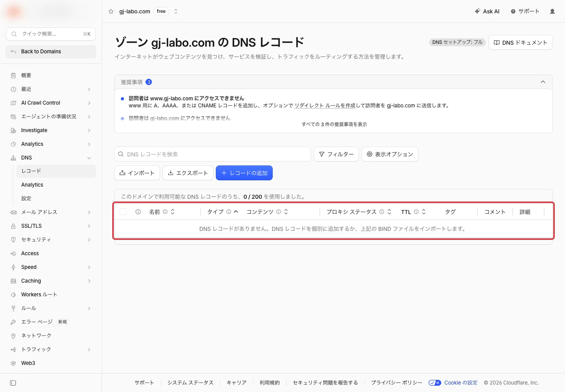The width and height of the screenshot is (565, 392).
Task: Star the gj-labo.com domain icon
Action: [111, 11]
